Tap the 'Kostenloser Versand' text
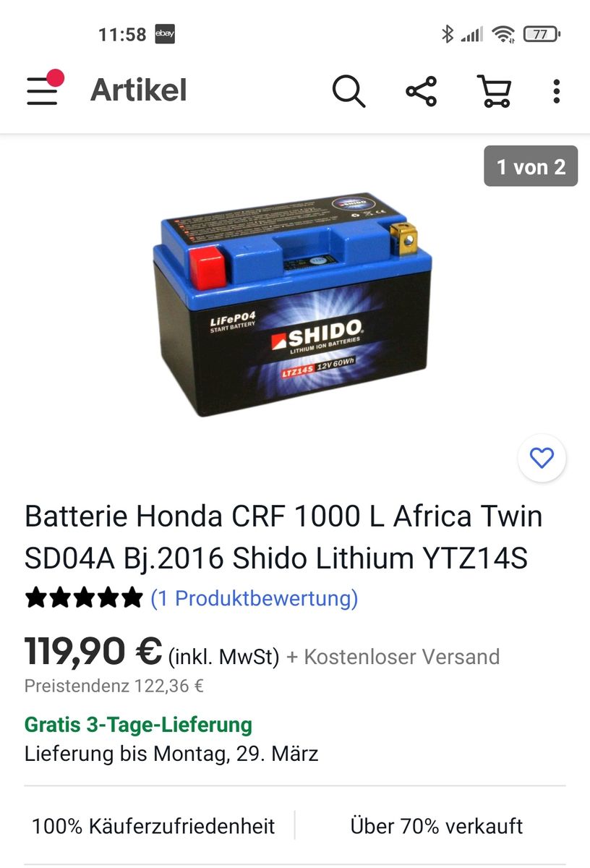The image size is (590, 868). tap(402, 657)
